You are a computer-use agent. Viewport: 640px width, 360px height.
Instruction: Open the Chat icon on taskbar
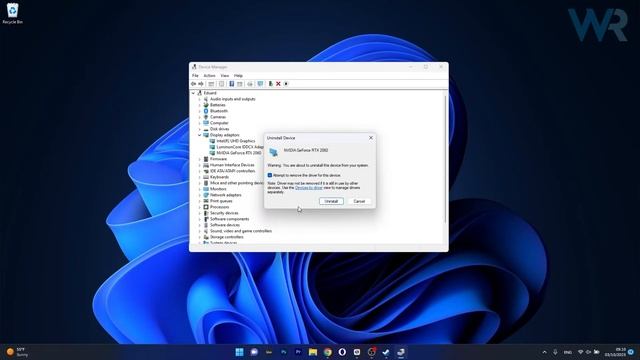coord(254,352)
